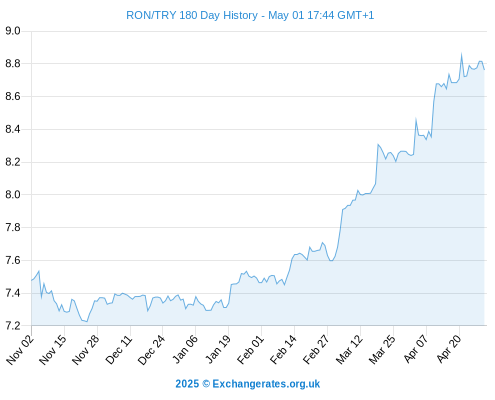This screenshot has height=400, width=495.
Task: Click the line's highest peak near Apr 20
Action: (461, 53)
